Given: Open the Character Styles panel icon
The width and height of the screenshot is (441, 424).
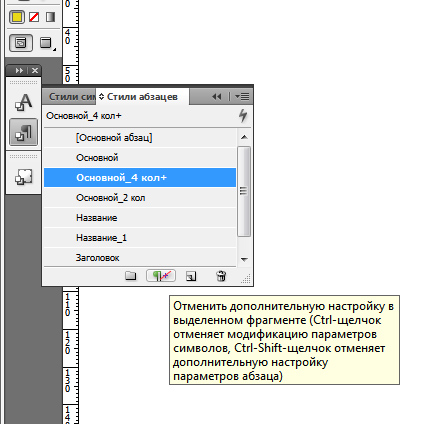Looking at the screenshot, I should point(23,103).
